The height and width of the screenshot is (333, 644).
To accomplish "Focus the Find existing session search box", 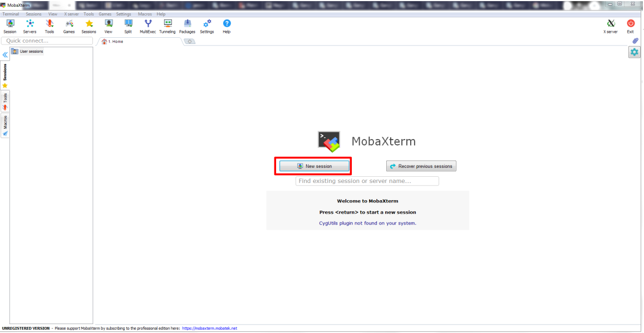I will pyautogui.click(x=367, y=181).
